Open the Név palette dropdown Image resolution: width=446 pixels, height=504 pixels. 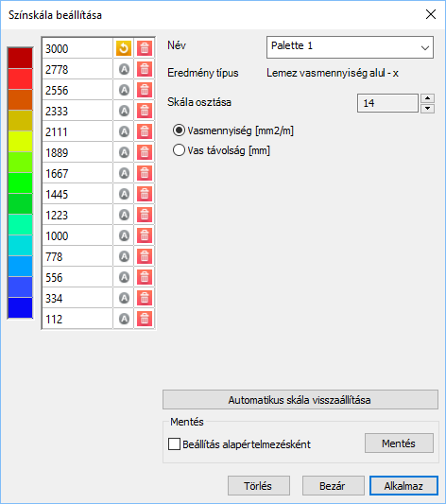click(350, 47)
